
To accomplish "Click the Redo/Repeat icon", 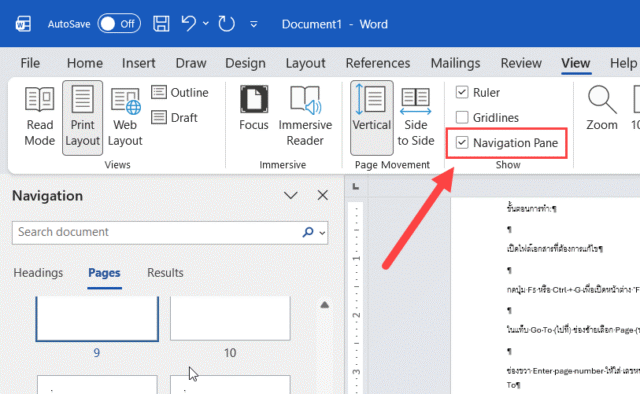I will [226, 24].
